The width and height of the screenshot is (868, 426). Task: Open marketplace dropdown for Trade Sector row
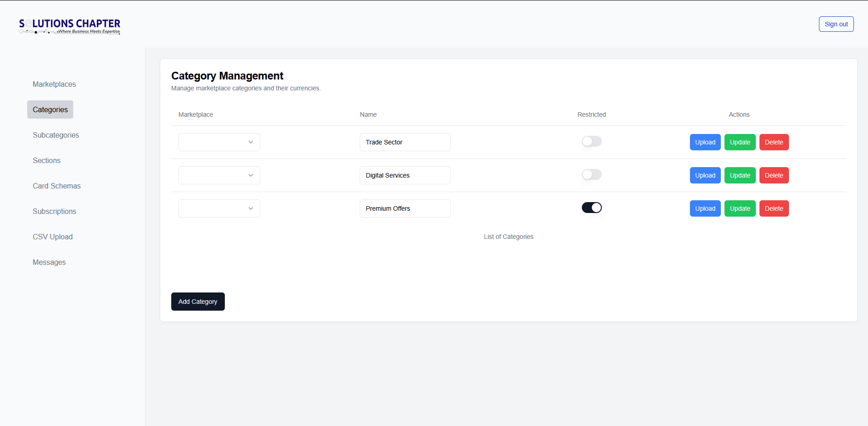pos(219,142)
